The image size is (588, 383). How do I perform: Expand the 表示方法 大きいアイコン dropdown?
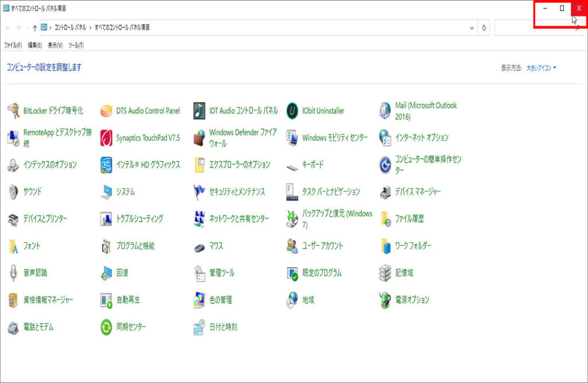[x=541, y=68]
